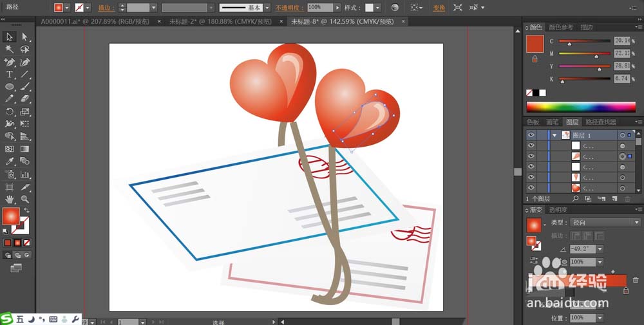
Task: Switch to the 颜色参考 panel tab
Action: [561, 28]
